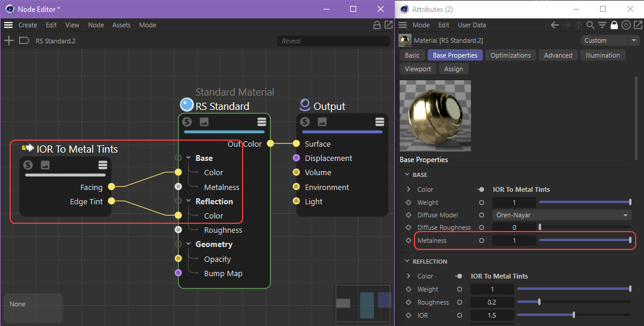Open the User Data menu in Attributes
The height and width of the screenshot is (326, 644).
tap(472, 25)
